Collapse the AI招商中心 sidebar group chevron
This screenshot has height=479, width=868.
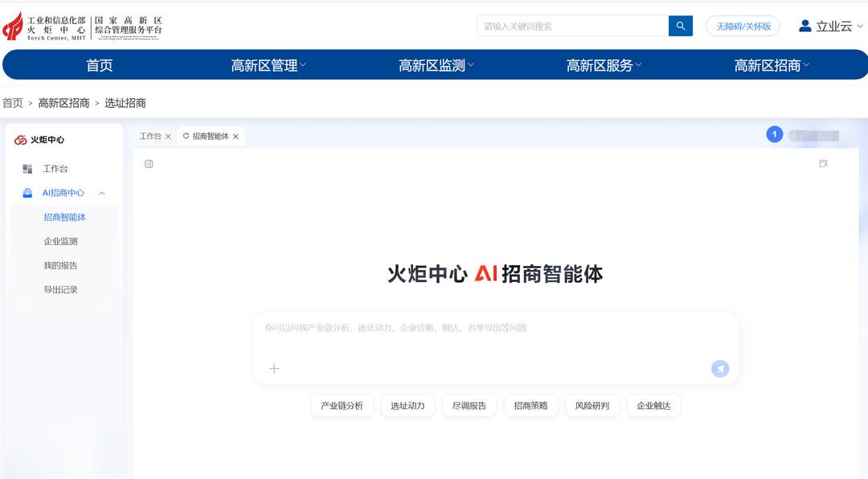(x=102, y=193)
